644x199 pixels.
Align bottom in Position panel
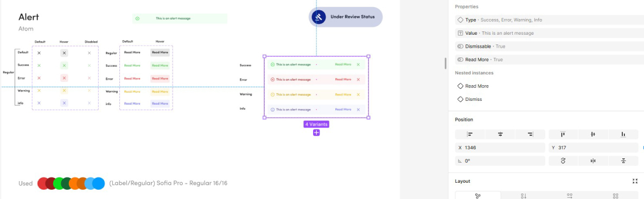(x=623, y=134)
